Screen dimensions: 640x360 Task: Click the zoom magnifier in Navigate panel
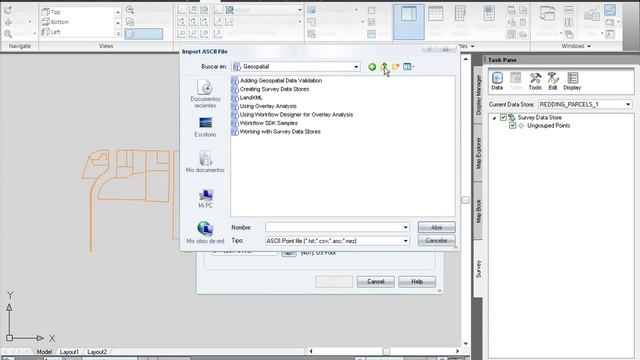click(x=8, y=34)
